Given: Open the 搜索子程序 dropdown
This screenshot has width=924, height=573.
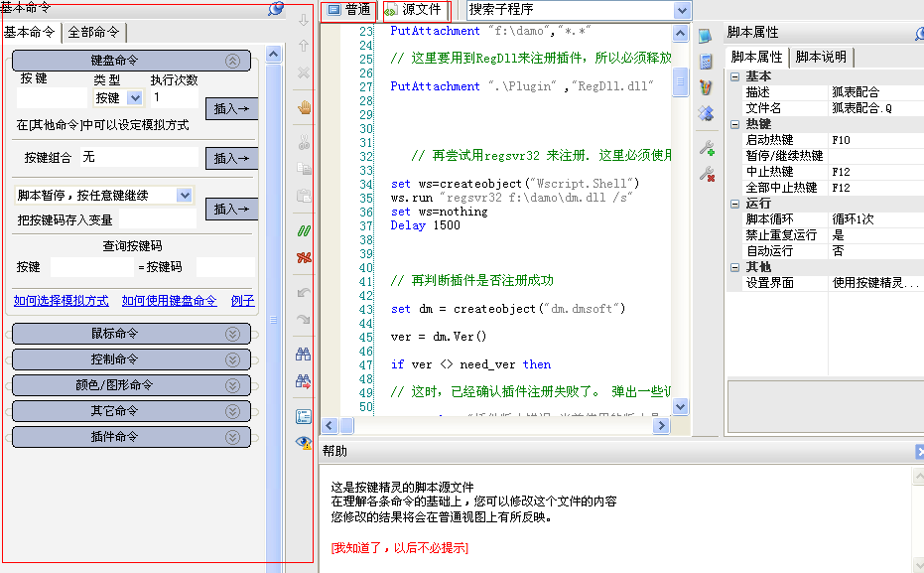Looking at the screenshot, I should click(x=681, y=10).
